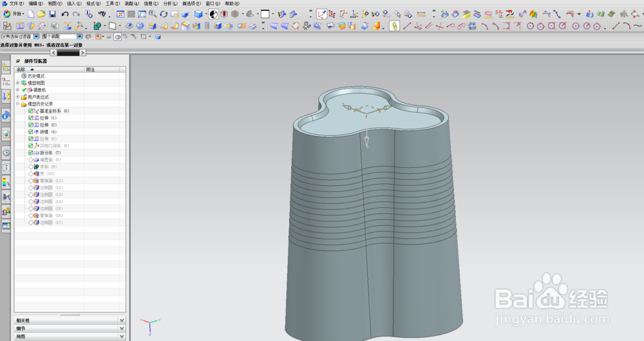
Task: Sort by the 名称 column header
Action: (x=50, y=69)
